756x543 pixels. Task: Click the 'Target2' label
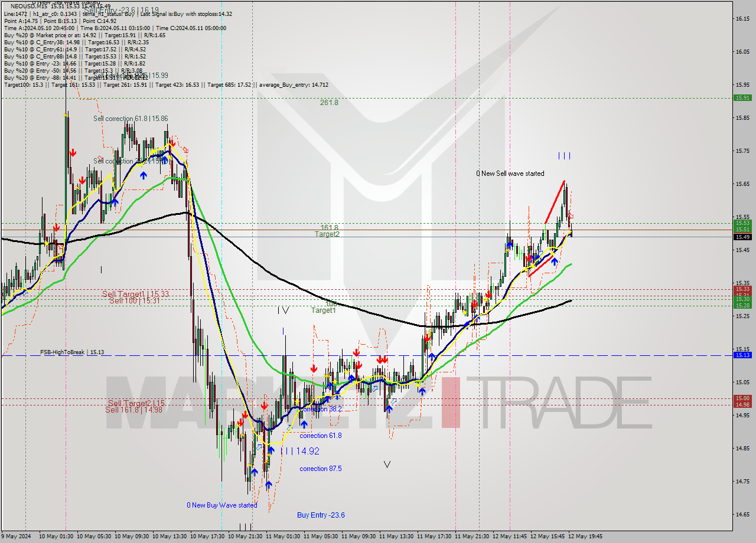[327, 234]
